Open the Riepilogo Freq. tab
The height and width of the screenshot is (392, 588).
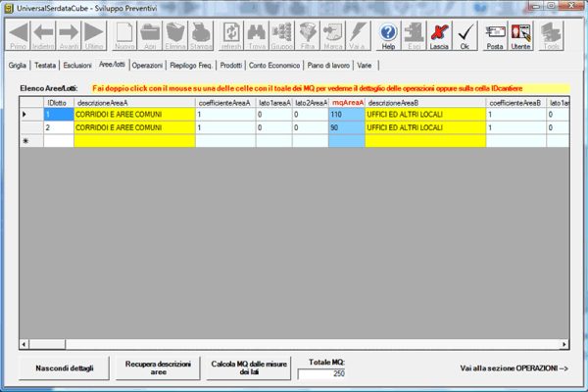coord(192,65)
